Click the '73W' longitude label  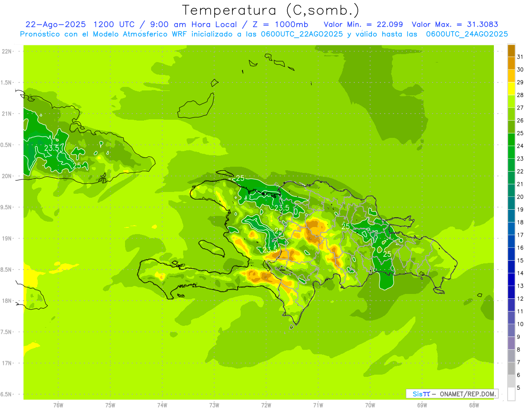coord(214,405)
